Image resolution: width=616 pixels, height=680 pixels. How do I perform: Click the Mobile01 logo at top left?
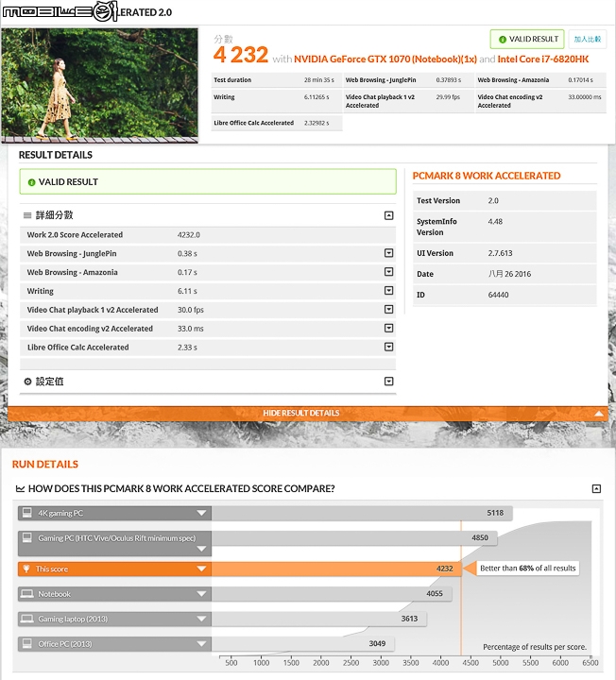click(60, 11)
